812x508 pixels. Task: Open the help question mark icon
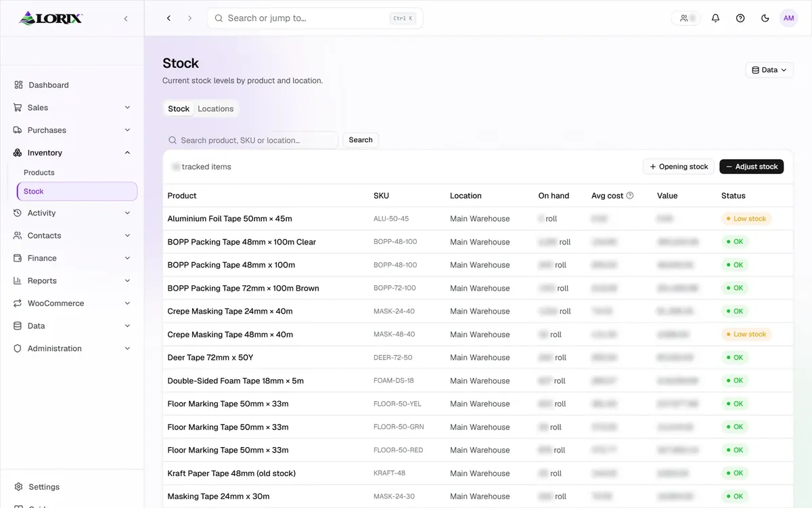(x=740, y=18)
